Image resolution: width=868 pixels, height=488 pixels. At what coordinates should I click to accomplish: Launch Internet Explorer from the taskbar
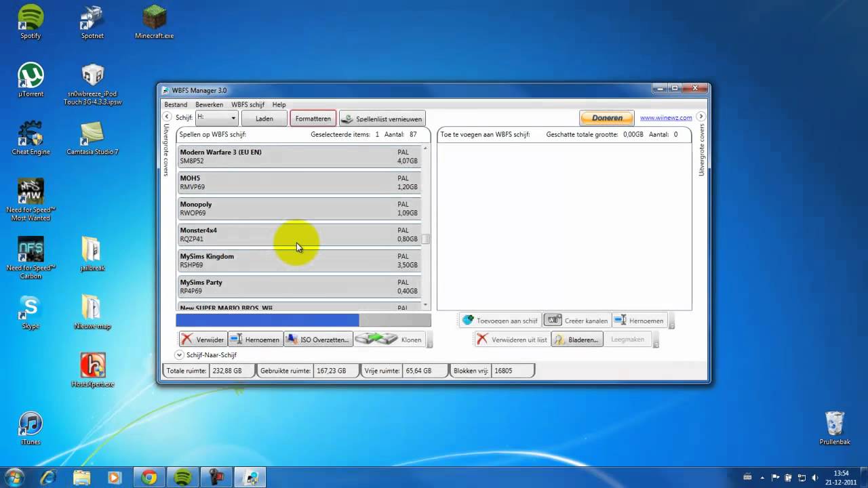coord(48,478)
